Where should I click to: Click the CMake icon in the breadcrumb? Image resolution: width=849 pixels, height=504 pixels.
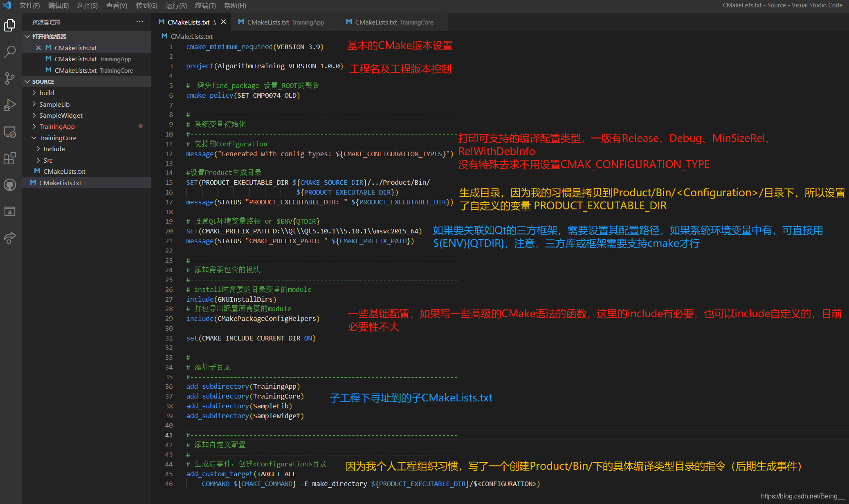tap(164, 36)
